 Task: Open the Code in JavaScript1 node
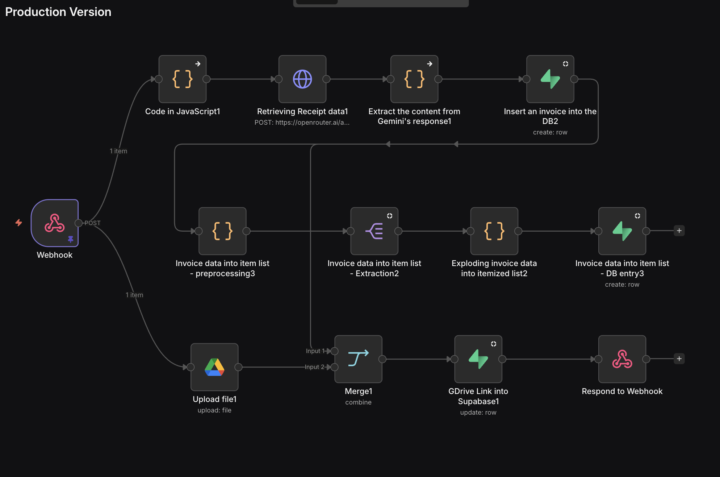point(182,79)
